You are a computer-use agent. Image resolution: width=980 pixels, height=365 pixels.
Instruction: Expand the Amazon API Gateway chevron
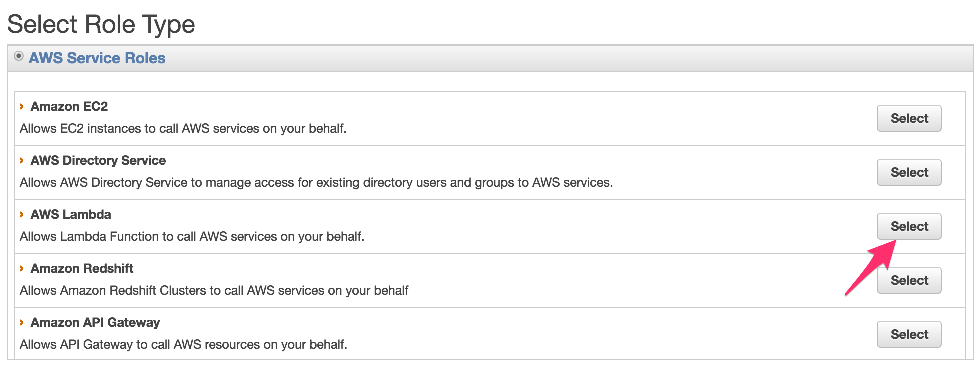22,323
